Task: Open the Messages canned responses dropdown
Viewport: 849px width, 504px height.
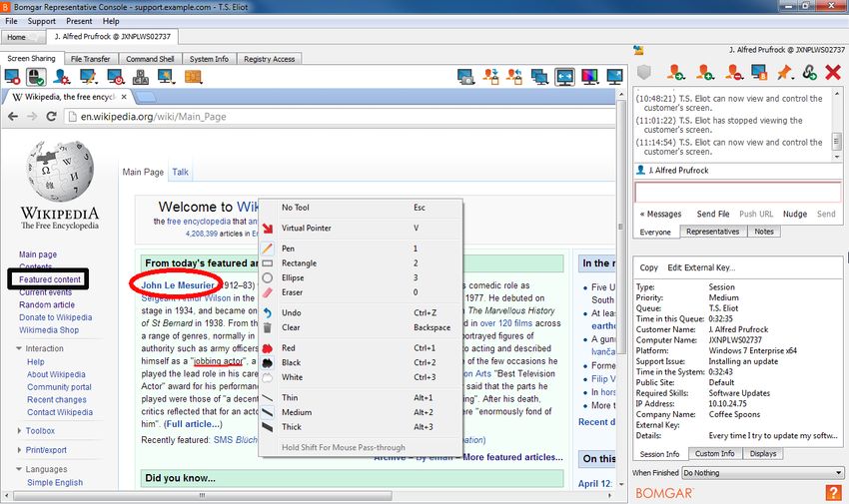Action: (660, 214)
